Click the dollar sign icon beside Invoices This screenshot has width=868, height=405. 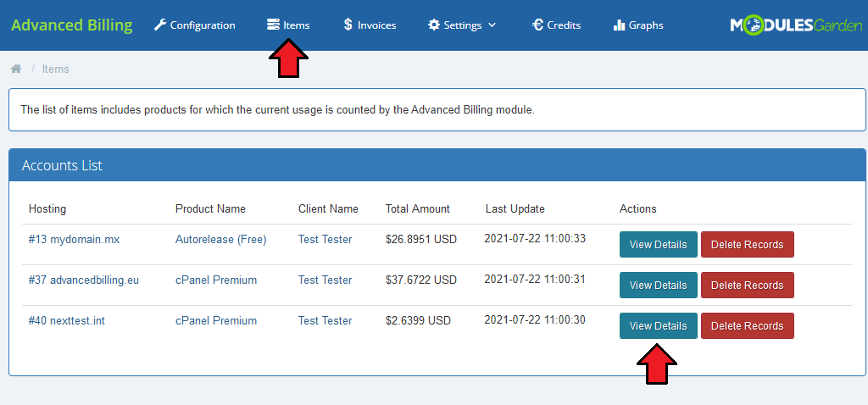point(348,25)
